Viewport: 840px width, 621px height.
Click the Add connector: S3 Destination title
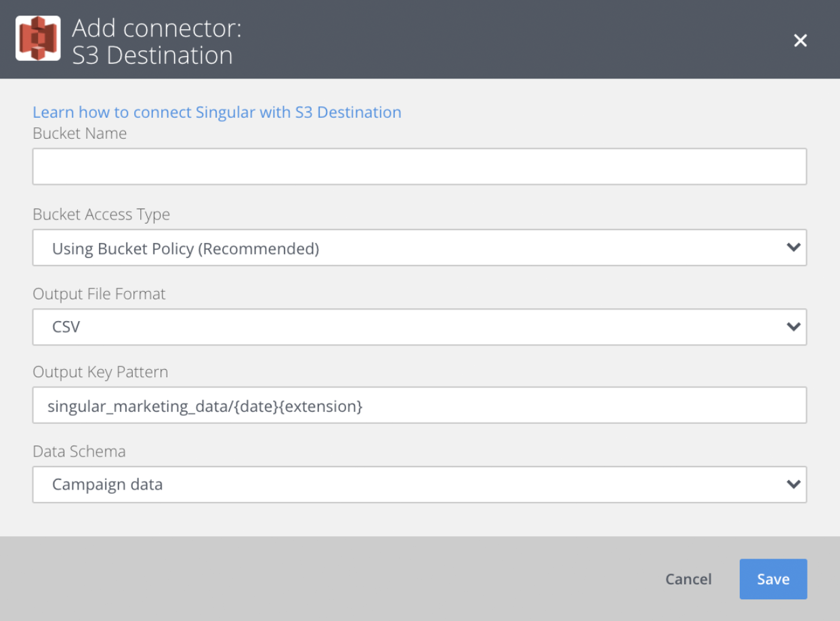156,41
